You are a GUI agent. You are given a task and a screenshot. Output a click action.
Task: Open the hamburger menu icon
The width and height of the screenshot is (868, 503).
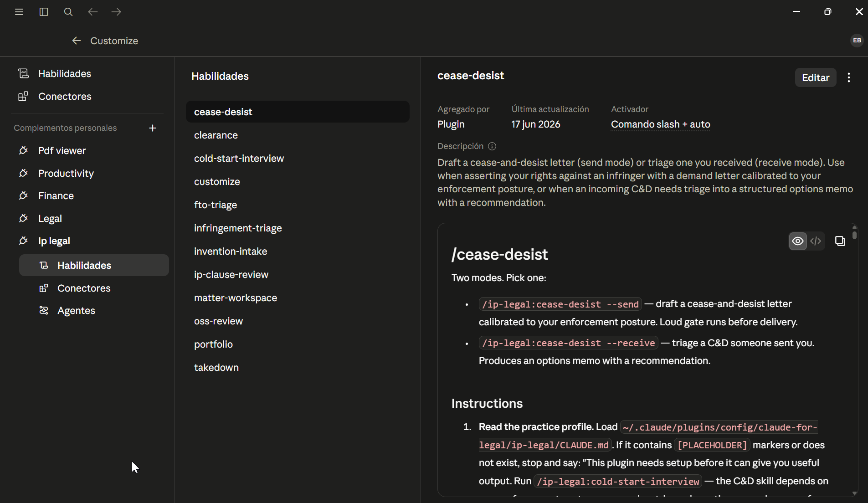tap(19, 12)
